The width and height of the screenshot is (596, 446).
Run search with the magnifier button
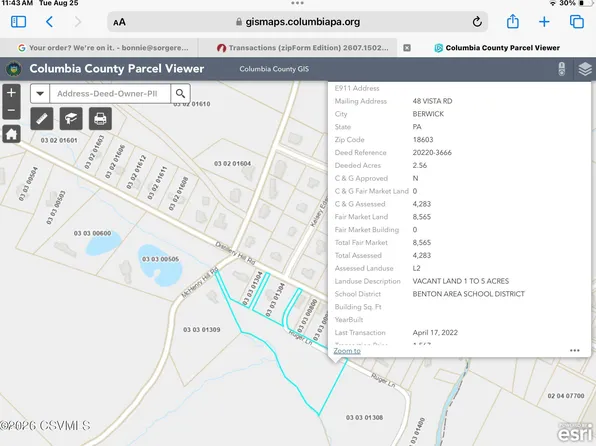(x=181, y=94)
